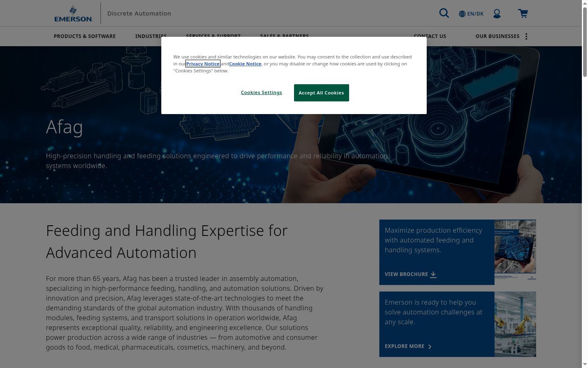Open the site search magnifier icon
Image resolution: width=588 pixels, height=368 pixels.
[x=444, y=13]
